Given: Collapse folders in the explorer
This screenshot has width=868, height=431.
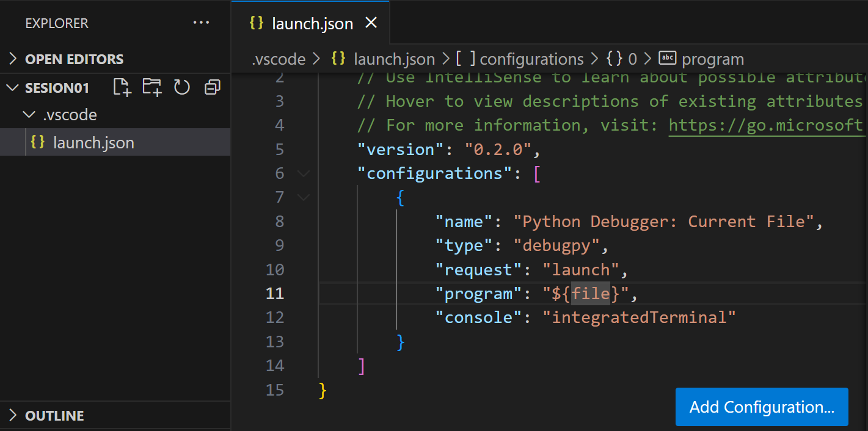Looking at the screenshot, I should pos(212,87).
